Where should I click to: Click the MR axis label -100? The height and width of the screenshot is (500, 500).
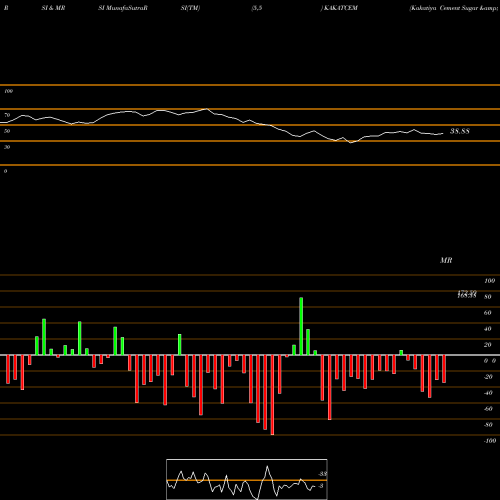tap(489, 441)
